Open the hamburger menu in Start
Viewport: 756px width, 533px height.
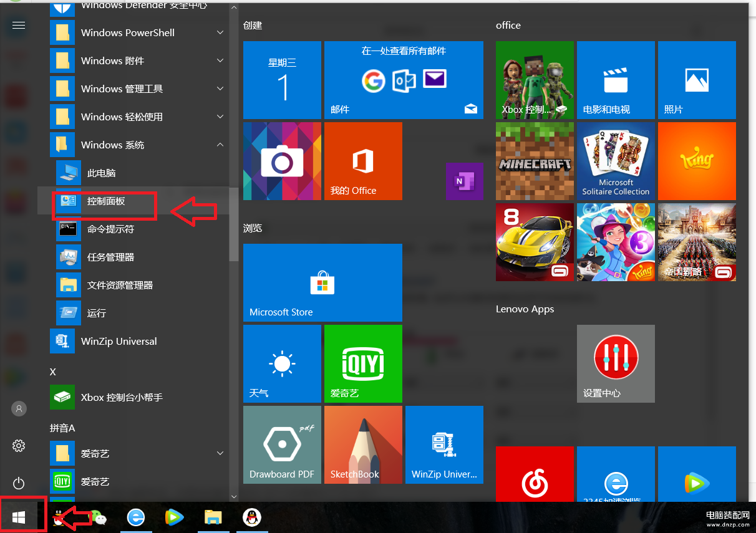coord(19,25)
